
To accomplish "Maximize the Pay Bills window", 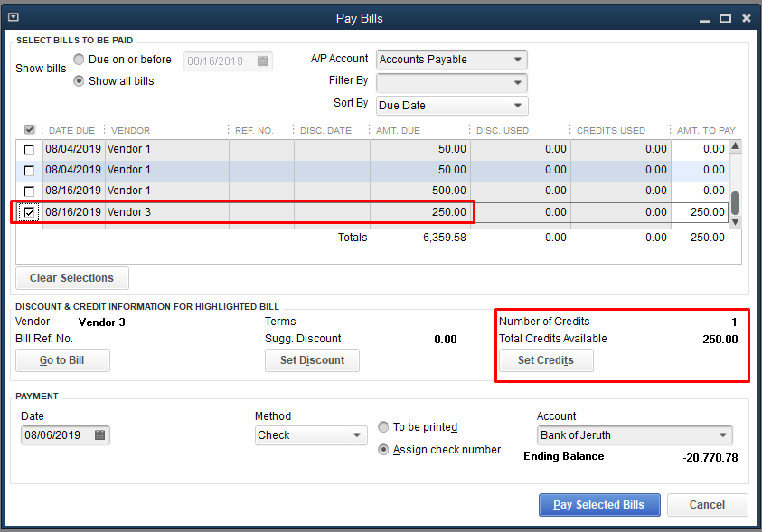I will (x=725, y=18).
